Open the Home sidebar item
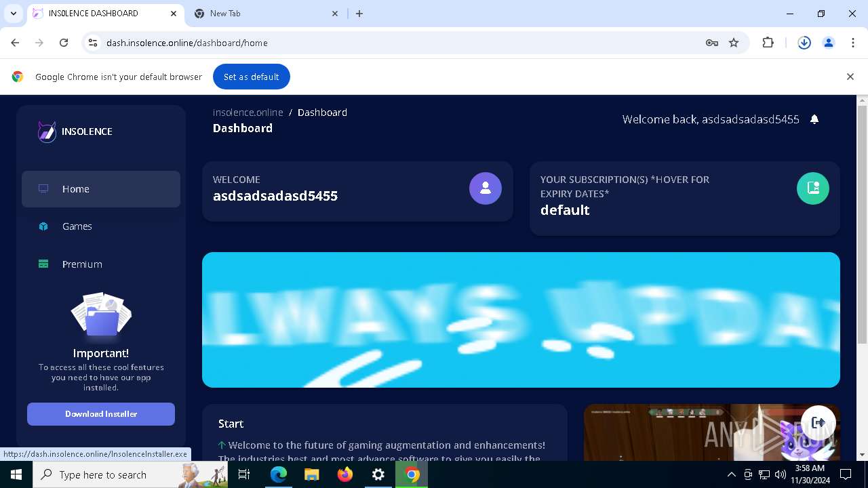 click(x=101, y=189)
